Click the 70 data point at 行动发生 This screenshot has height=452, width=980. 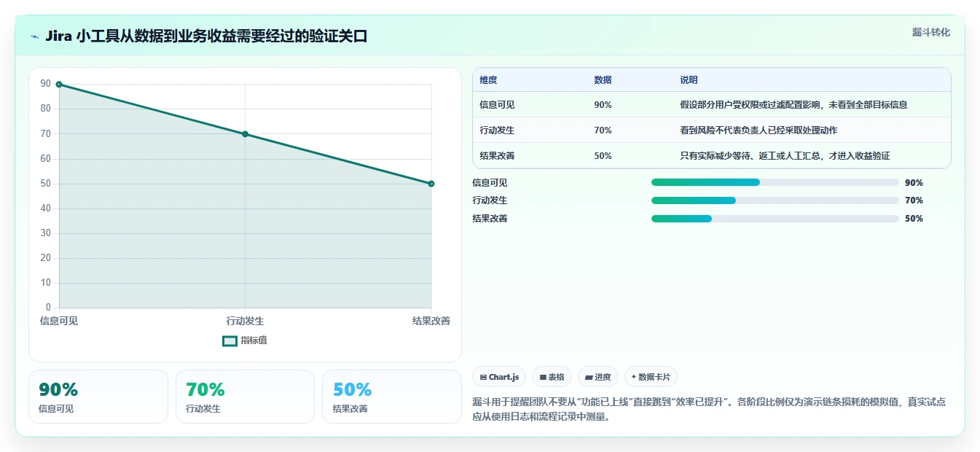tap(245, 134)
